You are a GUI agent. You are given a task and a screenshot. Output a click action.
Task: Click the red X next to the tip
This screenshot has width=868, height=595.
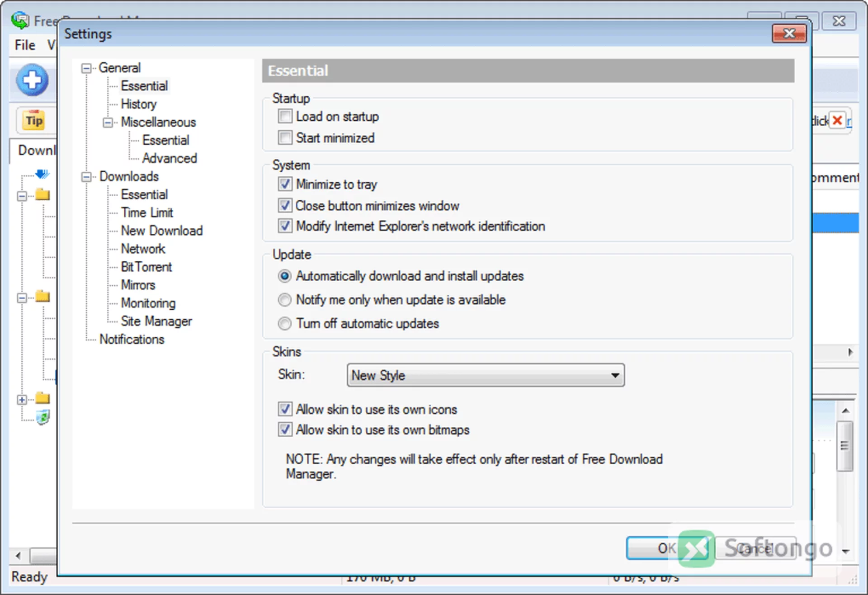tap(837, 120)
